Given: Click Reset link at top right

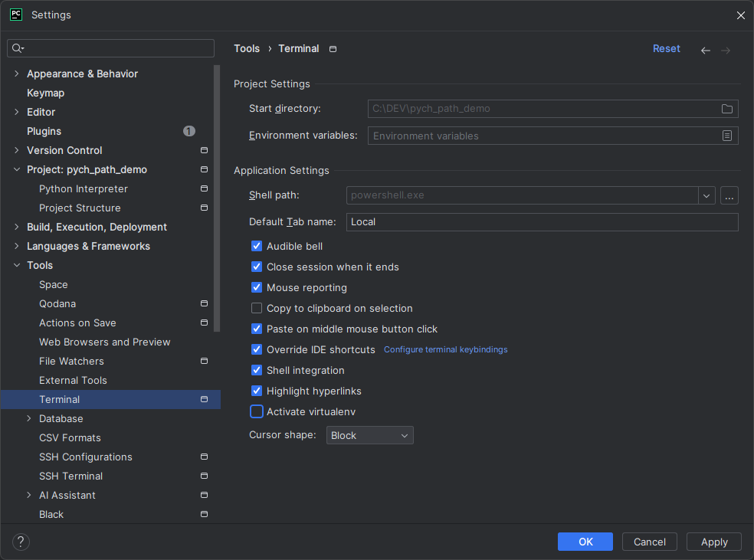Looking at the screenshot, I should (x=667, y=48).
